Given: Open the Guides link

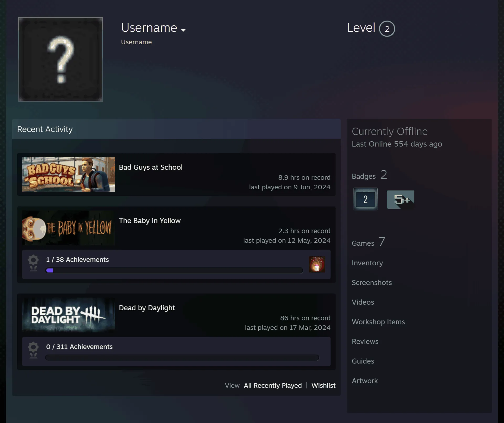Looking at the screenshot, I should [363, 361].
